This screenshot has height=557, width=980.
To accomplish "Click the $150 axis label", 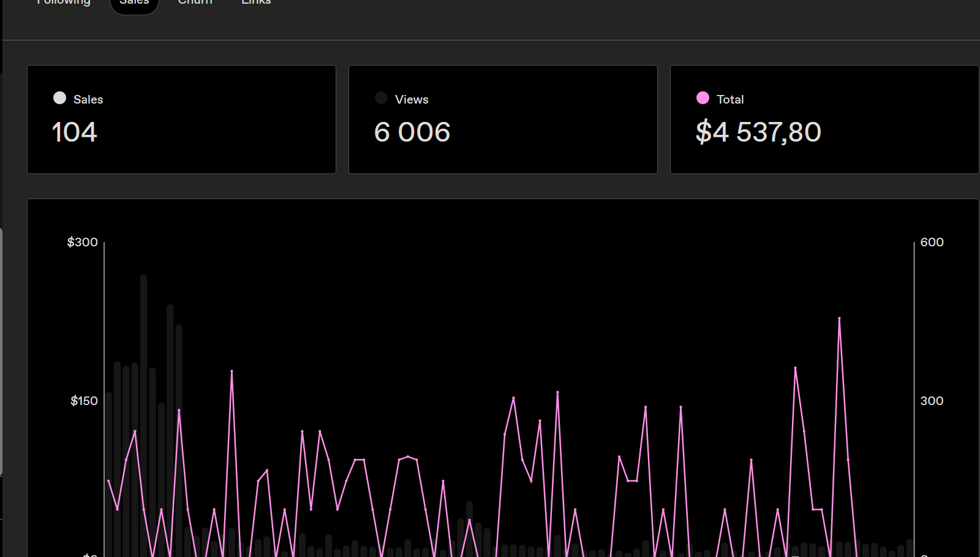I will [84, 401].
